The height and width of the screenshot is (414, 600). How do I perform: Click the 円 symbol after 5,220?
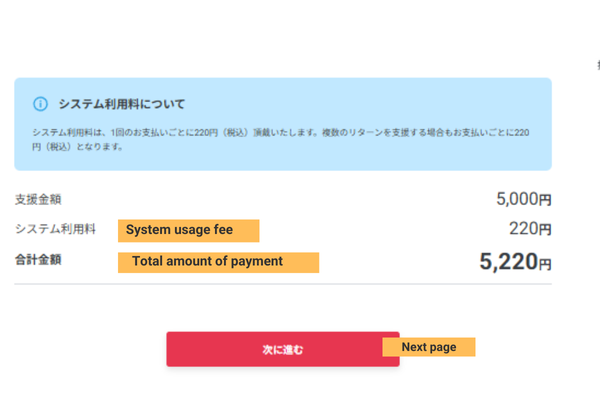coord(545,265)
